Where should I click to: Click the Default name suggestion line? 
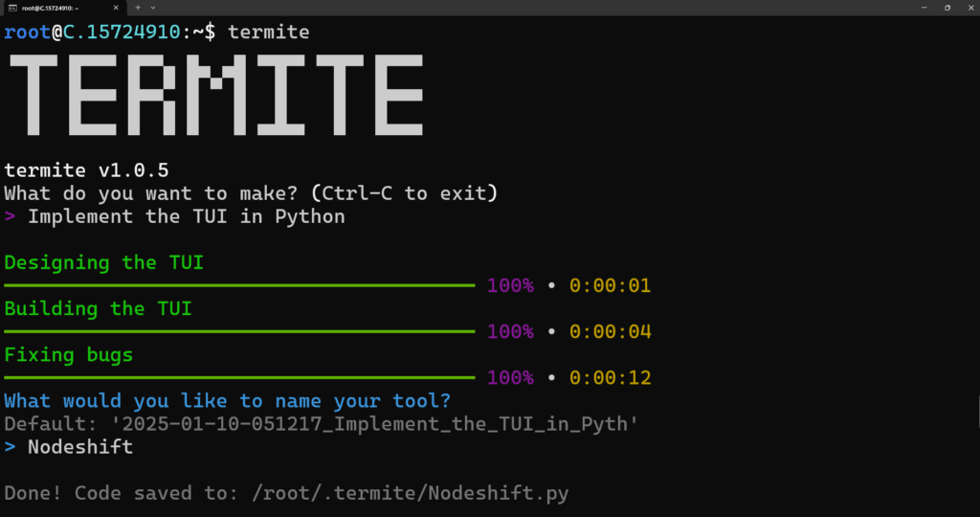pos(321,424)
